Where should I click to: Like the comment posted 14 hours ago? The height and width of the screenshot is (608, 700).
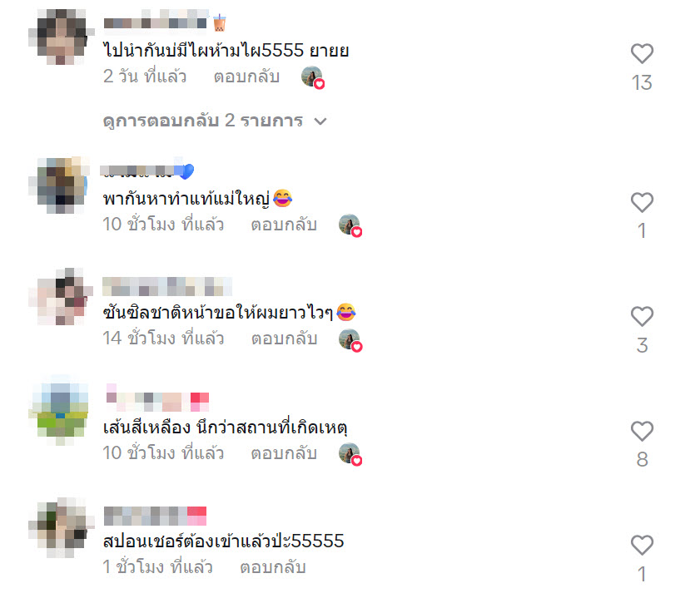[642, 316]
